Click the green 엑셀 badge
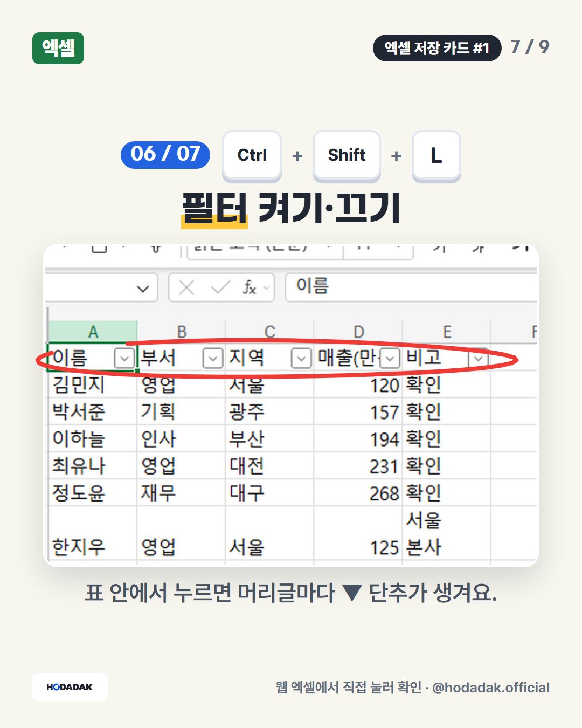Viewport: 582px width, 728px height. [x=58, y=49]
